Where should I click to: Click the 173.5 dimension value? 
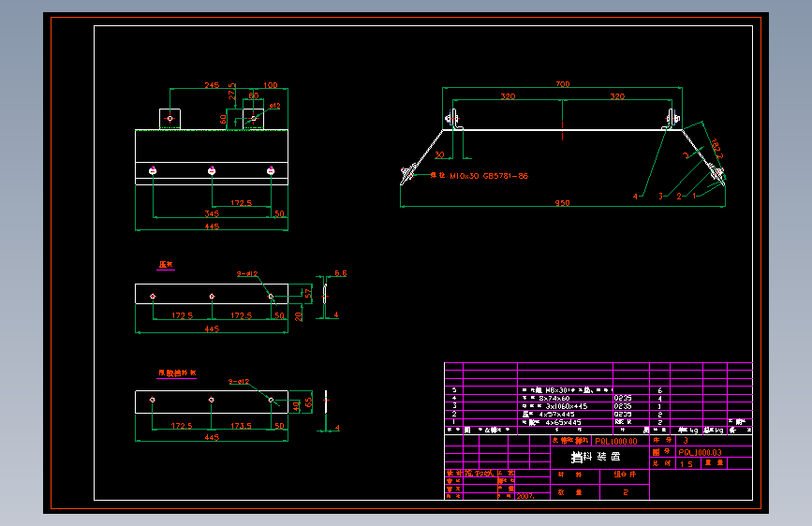241,426
